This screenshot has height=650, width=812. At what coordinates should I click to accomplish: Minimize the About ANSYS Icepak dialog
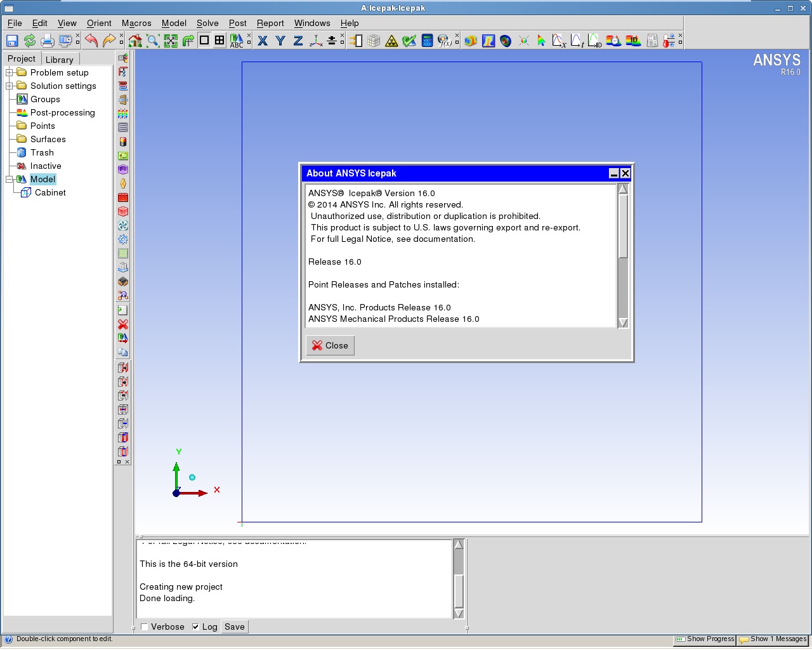tap(613, 173)
